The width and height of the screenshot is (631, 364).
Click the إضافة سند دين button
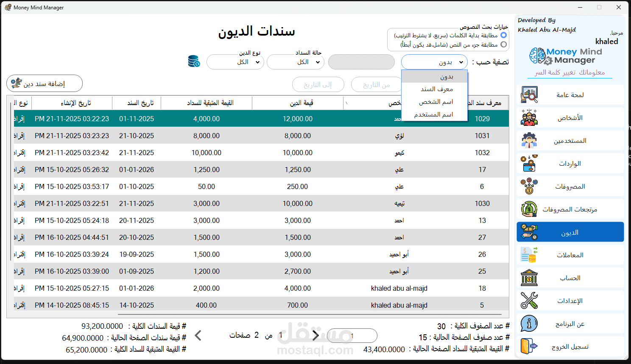click(45, 83)
